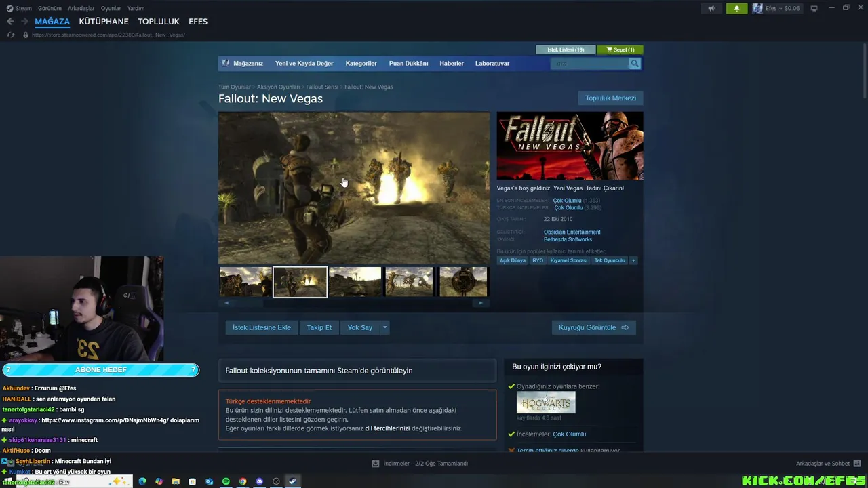This screenshot has width=868, height=488.
Task: Open Obsidian Entertainment developer link
Action: [572, 232]
